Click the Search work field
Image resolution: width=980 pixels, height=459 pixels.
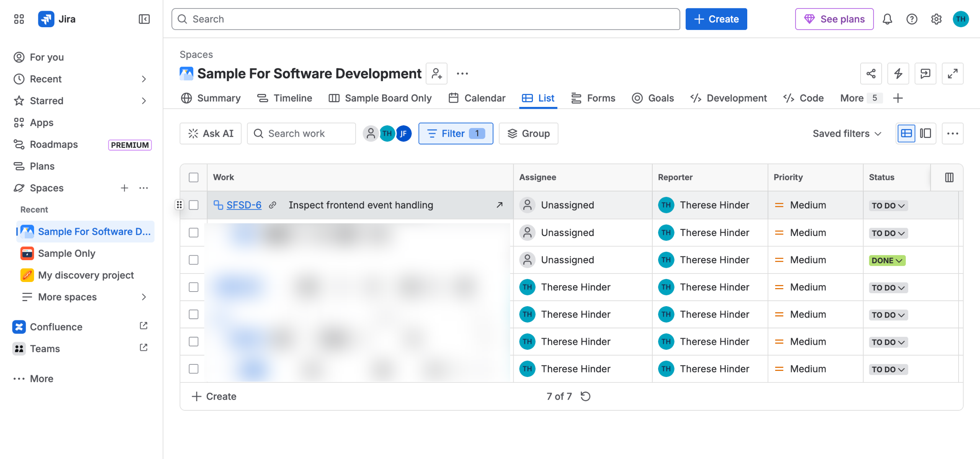click(x=301, y=133)
